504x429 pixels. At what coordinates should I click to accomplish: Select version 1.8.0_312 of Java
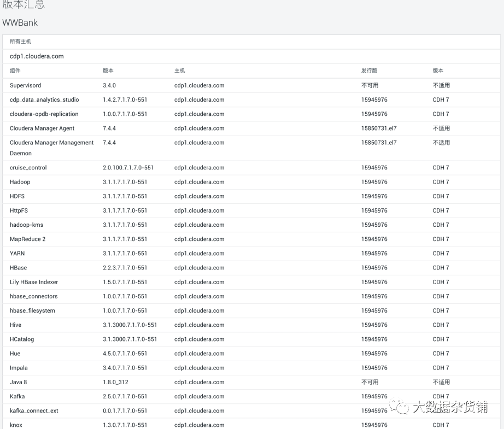116,382
